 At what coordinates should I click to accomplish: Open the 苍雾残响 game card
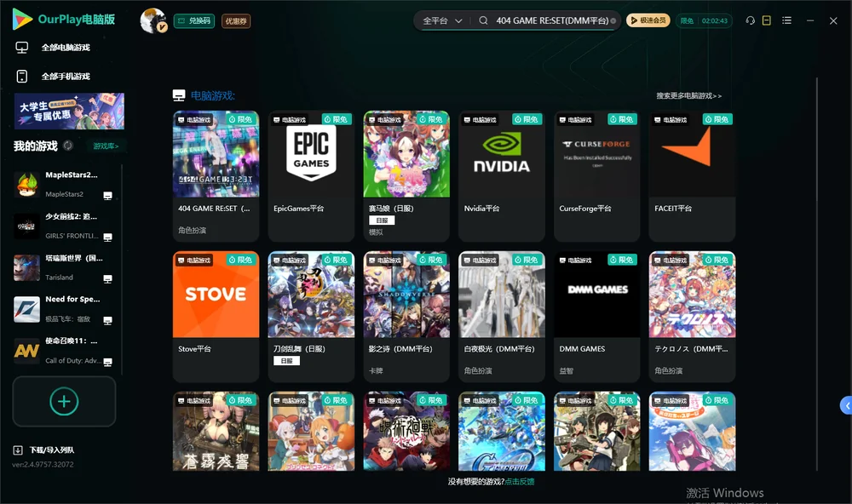pos(216,432)
